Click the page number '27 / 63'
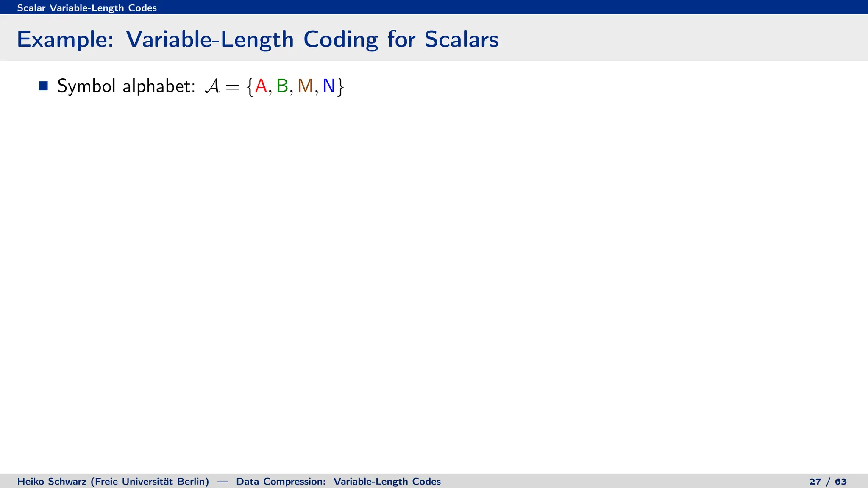 (828, 482)
